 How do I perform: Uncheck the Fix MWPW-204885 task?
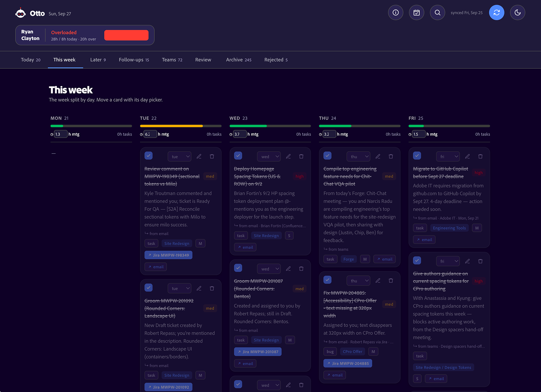(x=327, y=279)
